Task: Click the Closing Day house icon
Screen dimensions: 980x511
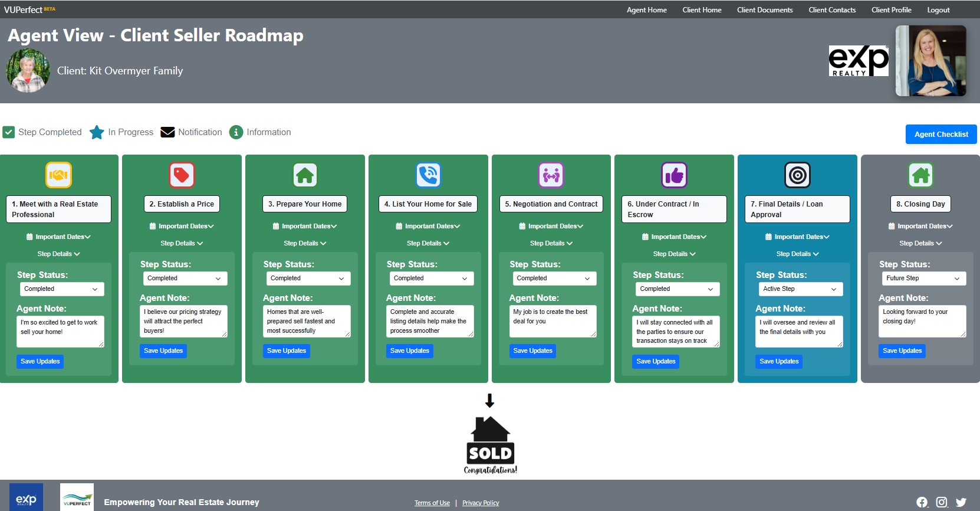Action: pos(920,175)
